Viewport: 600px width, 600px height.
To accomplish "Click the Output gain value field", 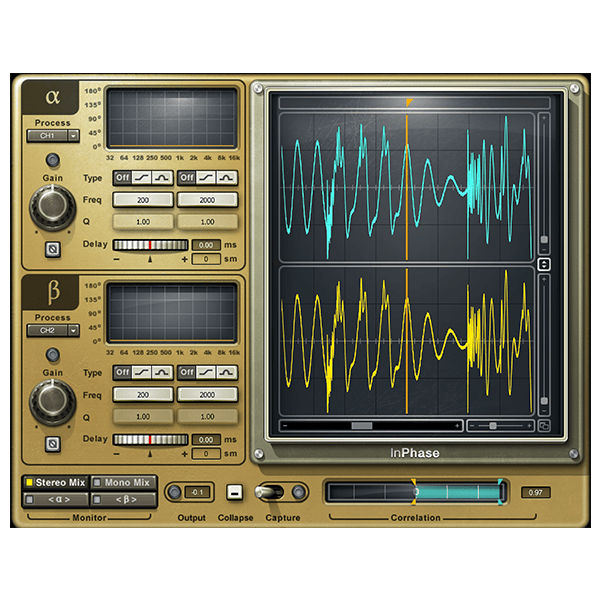I will coord(197,492).
